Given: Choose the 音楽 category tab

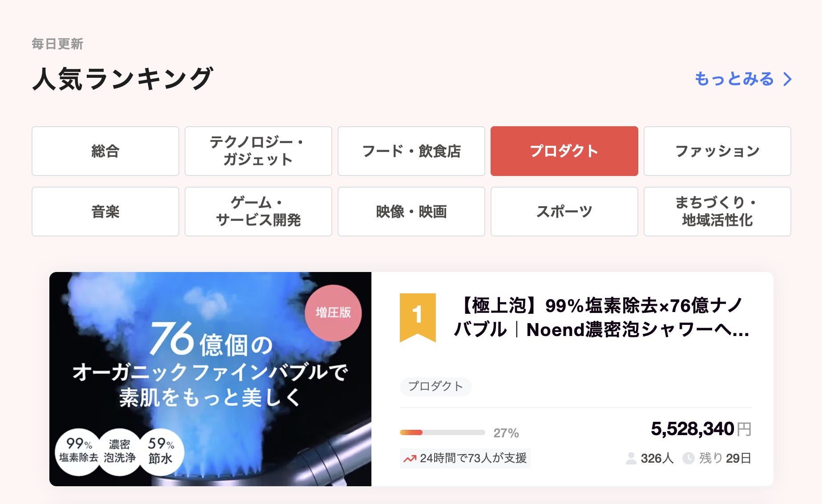Looking at the screenshot, I should [105, 212].
